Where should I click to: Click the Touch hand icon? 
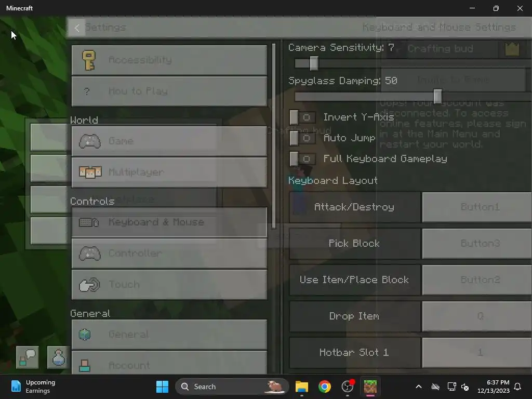(x=89, y=285)
